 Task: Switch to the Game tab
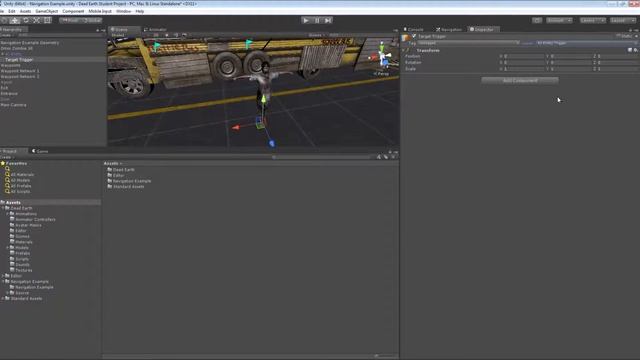(x=40, y=151)
